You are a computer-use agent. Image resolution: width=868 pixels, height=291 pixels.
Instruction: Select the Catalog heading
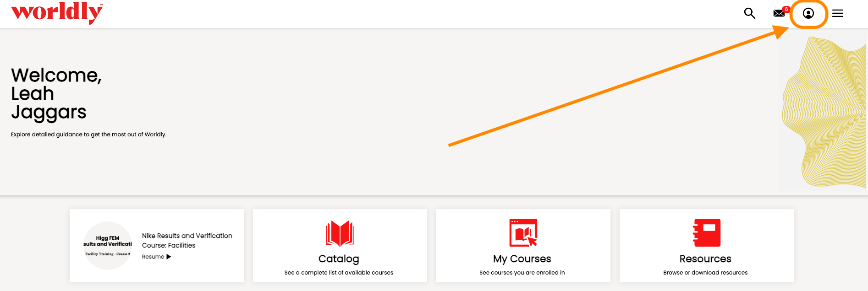tap(339, 259)
